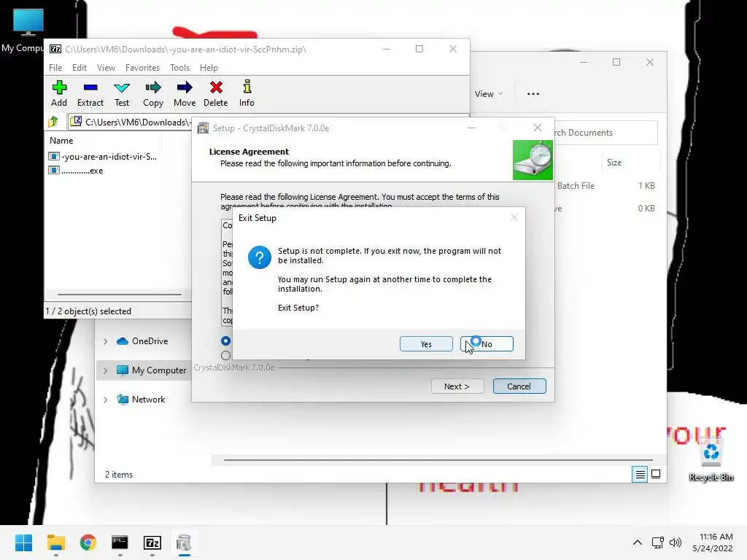Click the setup installer taskbar icon
This screenshot has height=560, width=747.
pos(184,542)
